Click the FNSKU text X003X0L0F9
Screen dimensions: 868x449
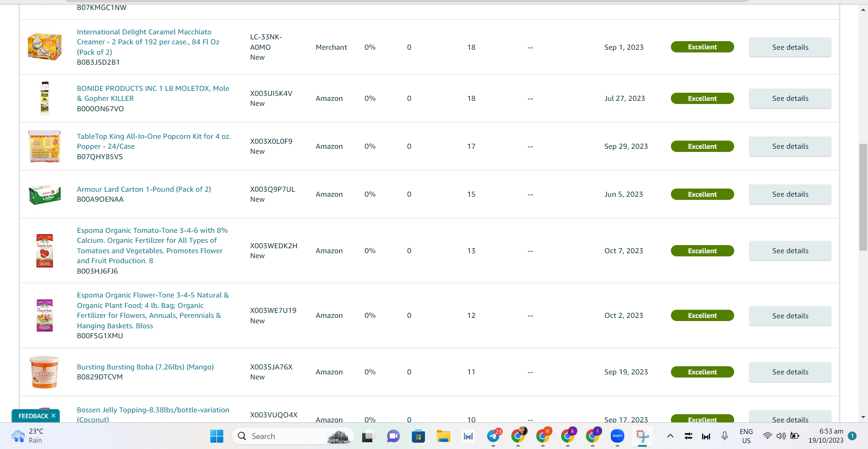tap(271, 141)
